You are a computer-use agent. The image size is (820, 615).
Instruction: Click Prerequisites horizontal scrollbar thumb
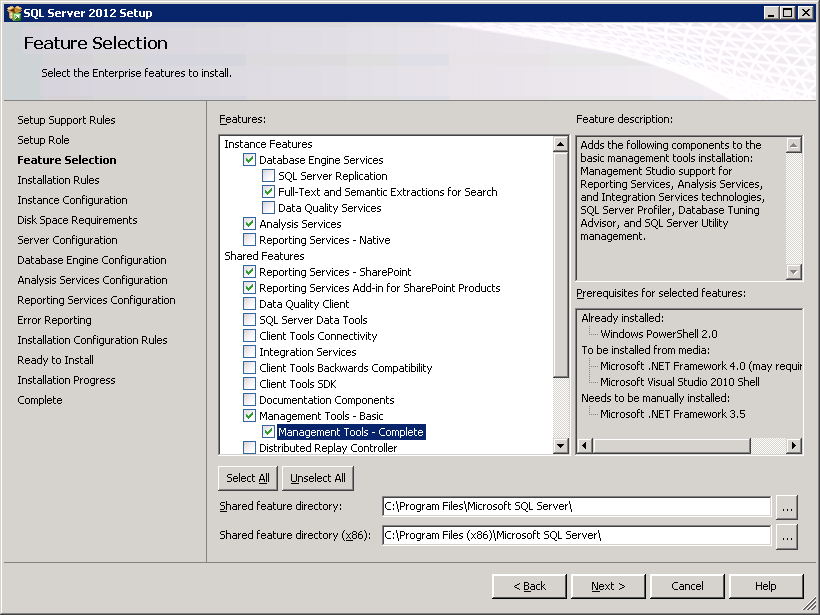pyautogui.click(x=671, y=446)
